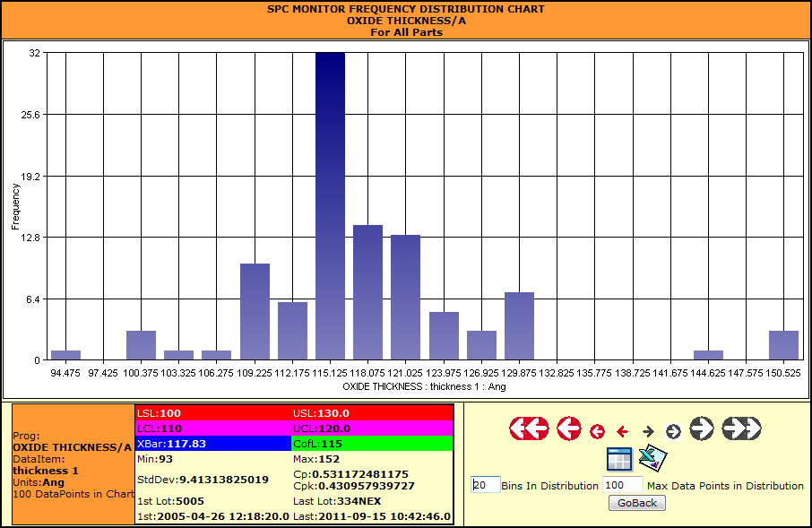
Task: Click the dark double-right arrow navigation icon
Action: tap(741, 428)
